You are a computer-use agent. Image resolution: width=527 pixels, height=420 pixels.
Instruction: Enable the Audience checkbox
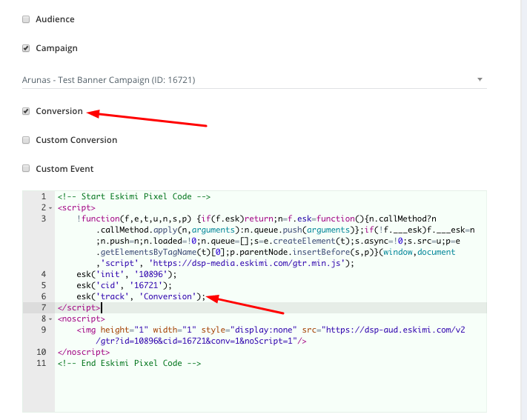[26, 19]
